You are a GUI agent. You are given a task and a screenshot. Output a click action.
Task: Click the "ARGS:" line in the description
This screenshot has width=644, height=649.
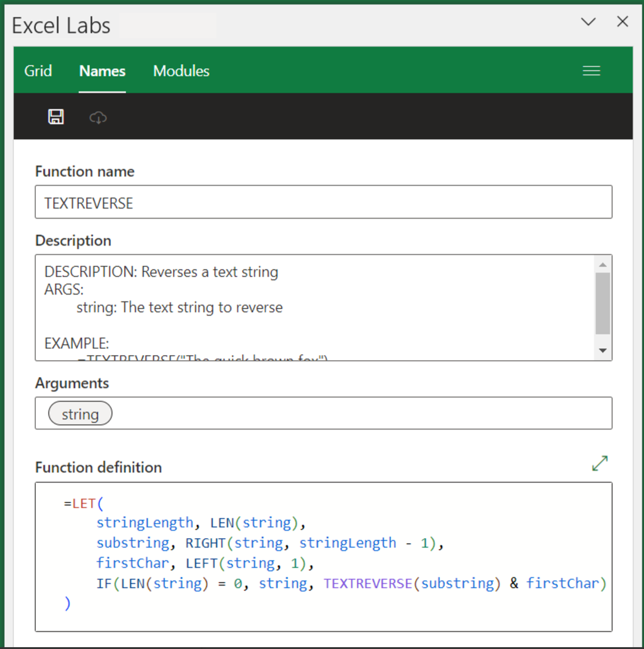64,290
